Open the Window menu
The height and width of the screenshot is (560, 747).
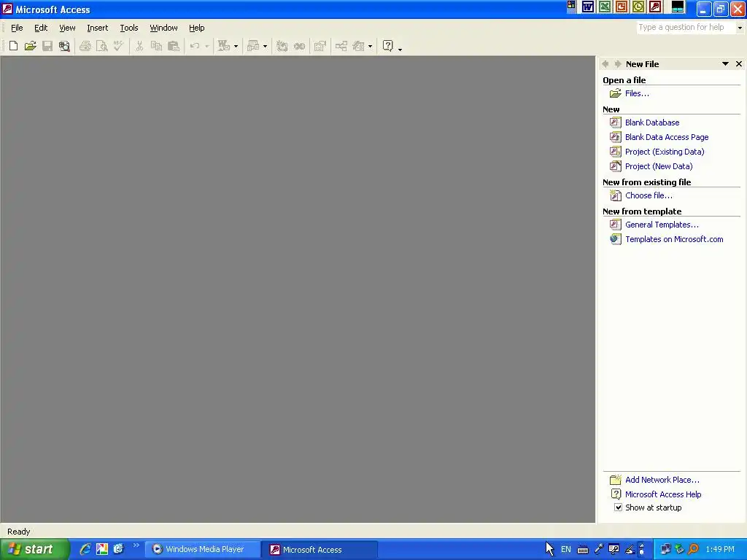pos(164,28)
